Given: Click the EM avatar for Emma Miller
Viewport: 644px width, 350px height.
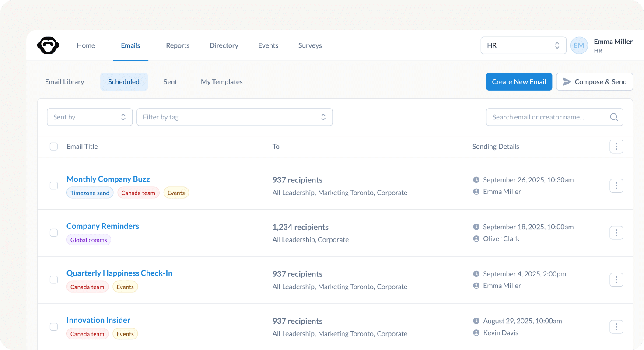Looking at the screenshot, I should 579,45.
